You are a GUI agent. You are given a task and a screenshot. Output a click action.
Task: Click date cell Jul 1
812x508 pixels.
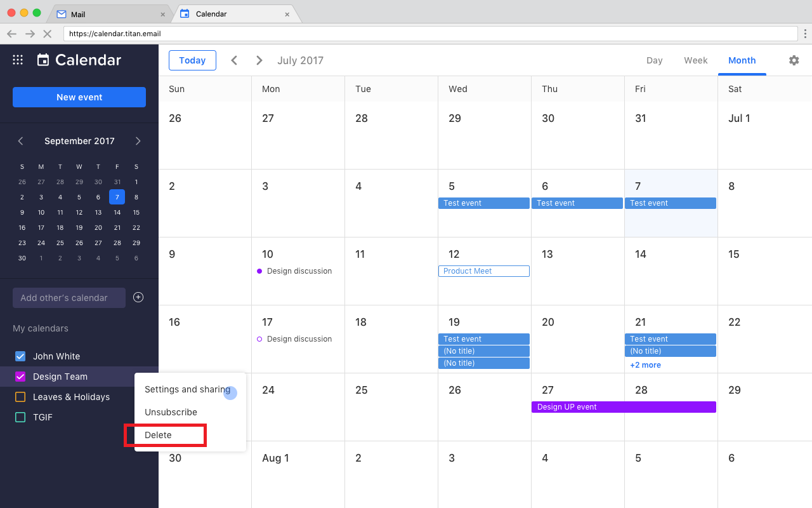coord(765,135)
